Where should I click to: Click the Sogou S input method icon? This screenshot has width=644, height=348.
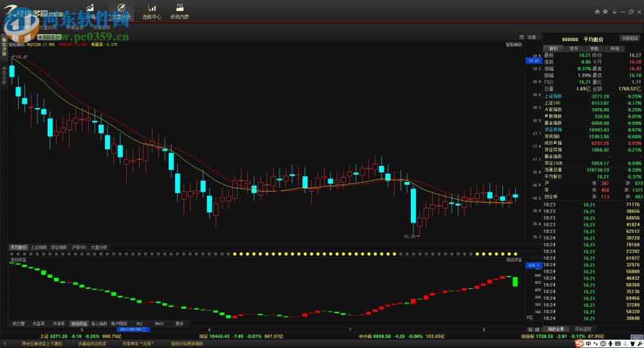[x=580, y=343]
